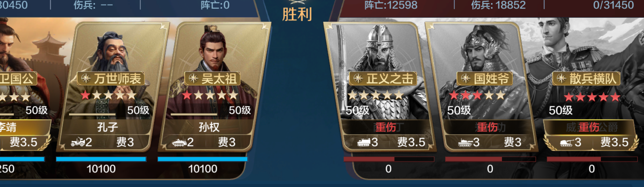Select the 正义之击 defeated general card

379,87
